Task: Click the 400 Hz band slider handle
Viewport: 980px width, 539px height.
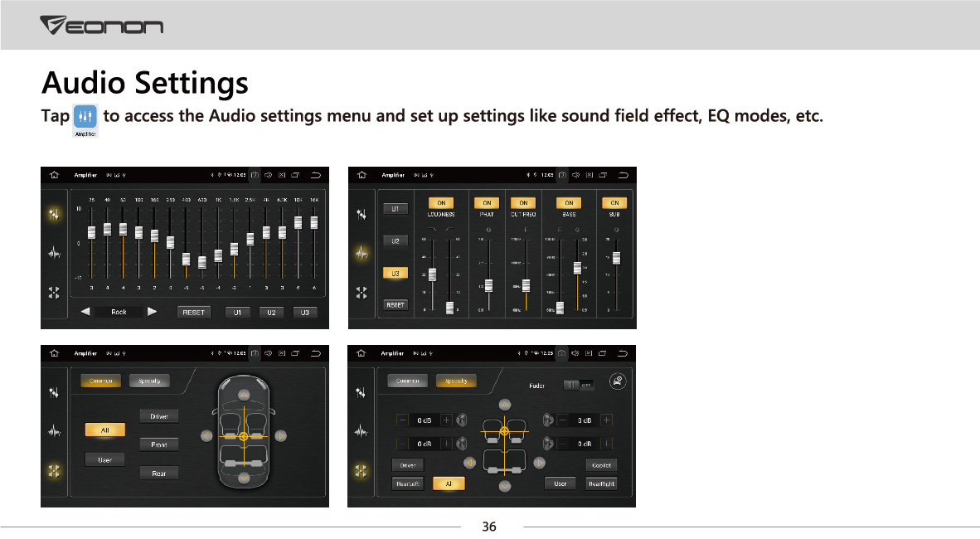Action: [x=187, y=259]
